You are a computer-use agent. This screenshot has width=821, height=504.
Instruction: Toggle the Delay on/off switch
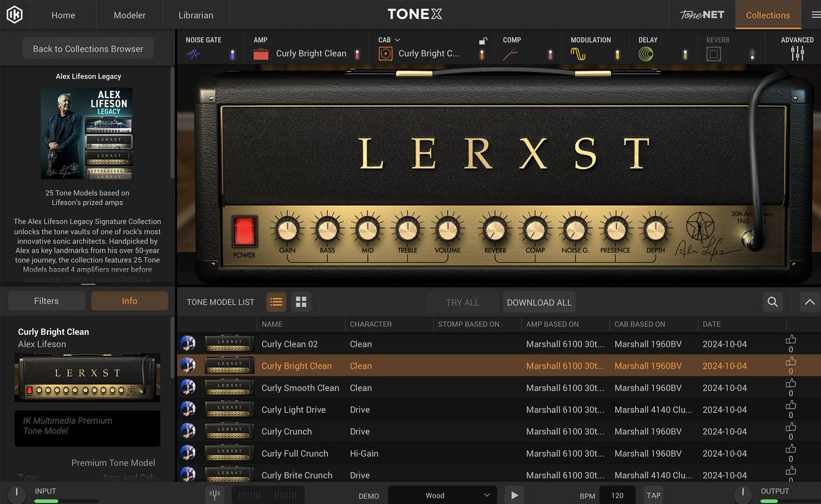(685, 55)
